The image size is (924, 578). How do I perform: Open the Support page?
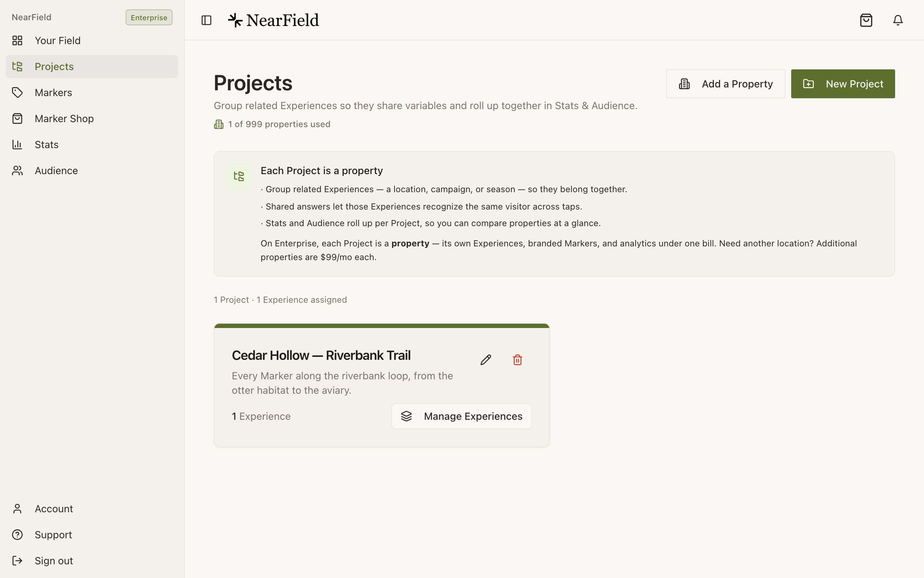tap(92, 534)
